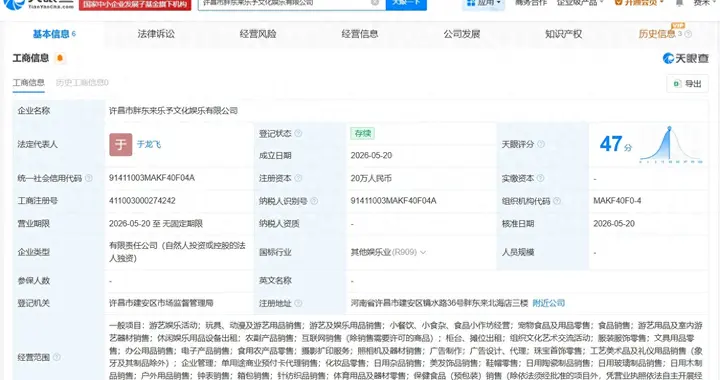Click the 天眼评分 distribution curve chart
The width and height of the screenshot is (720, 380).
[x=671, y=144]
